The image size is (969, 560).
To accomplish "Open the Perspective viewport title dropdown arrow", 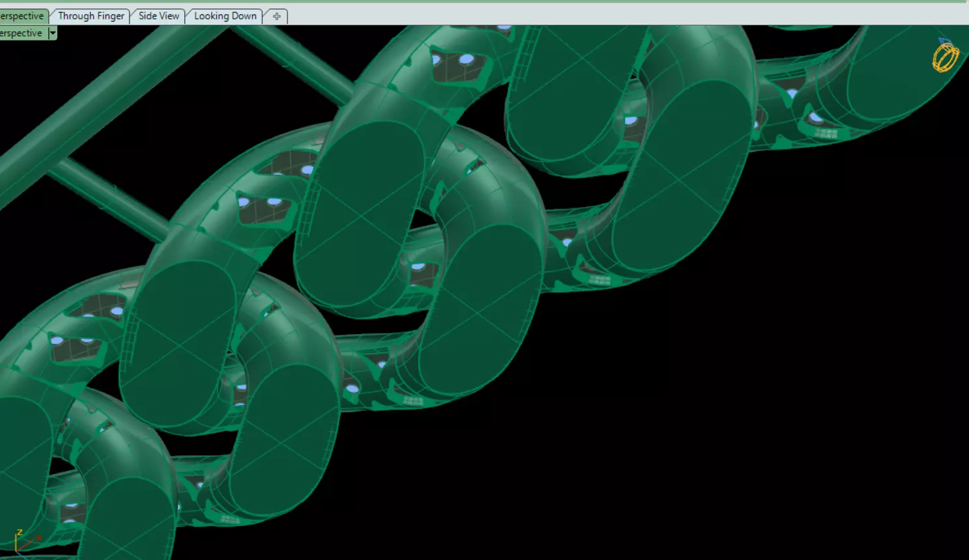I will tap(53, 33).
